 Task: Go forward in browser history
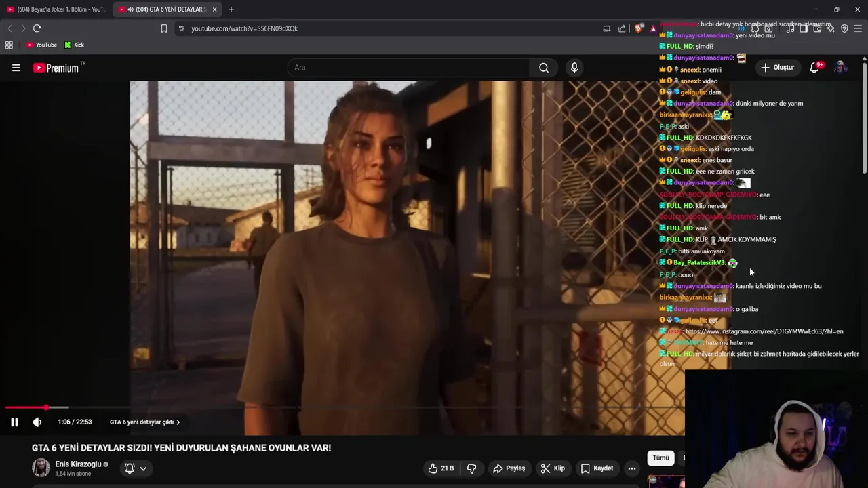point(22,28)
